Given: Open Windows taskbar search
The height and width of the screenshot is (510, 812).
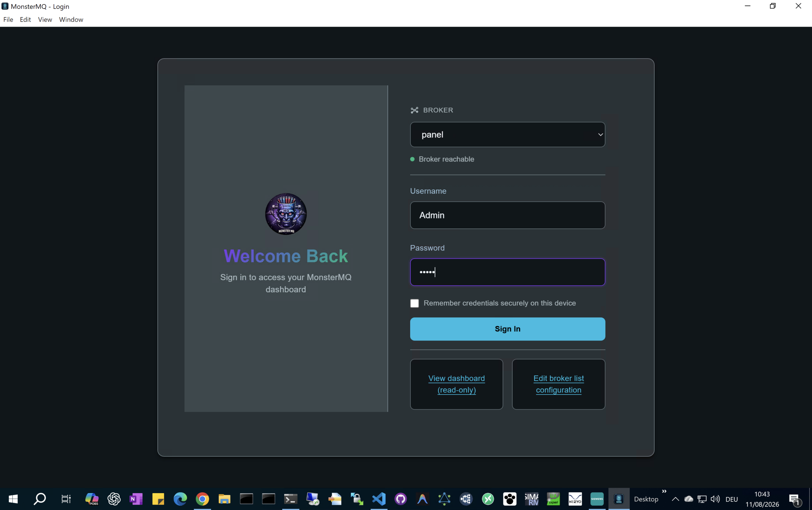Looking at the screenshot, I should point(40,499).
